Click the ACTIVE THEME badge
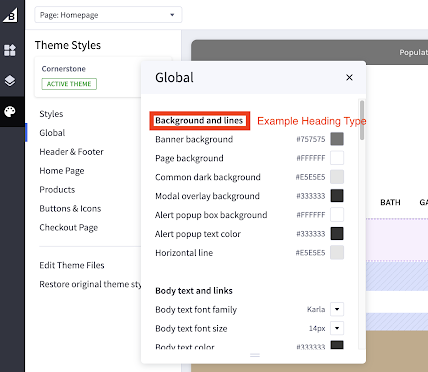Image resolution: width=428 pixels, height=372 pixels. pyautogui.click(x=69, y=84)
